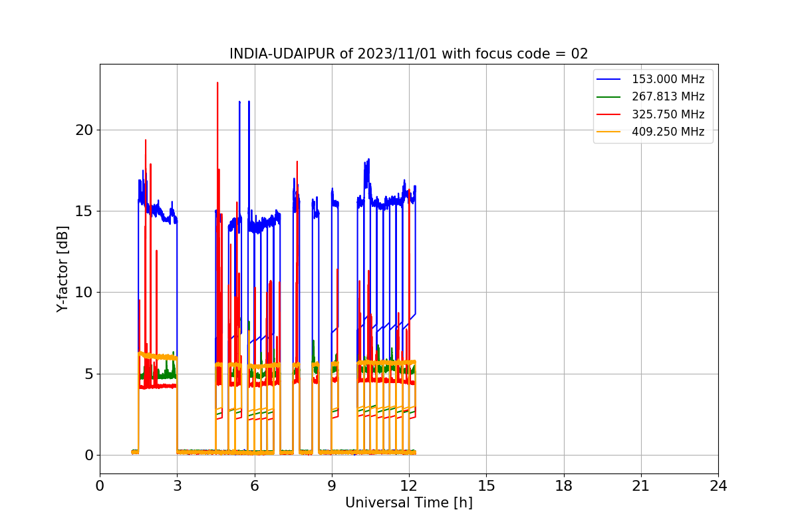Click the Universal Time [h] axis label
Image resolution: width=798 pixels, height=532 pixels.
tap(408, 503)
